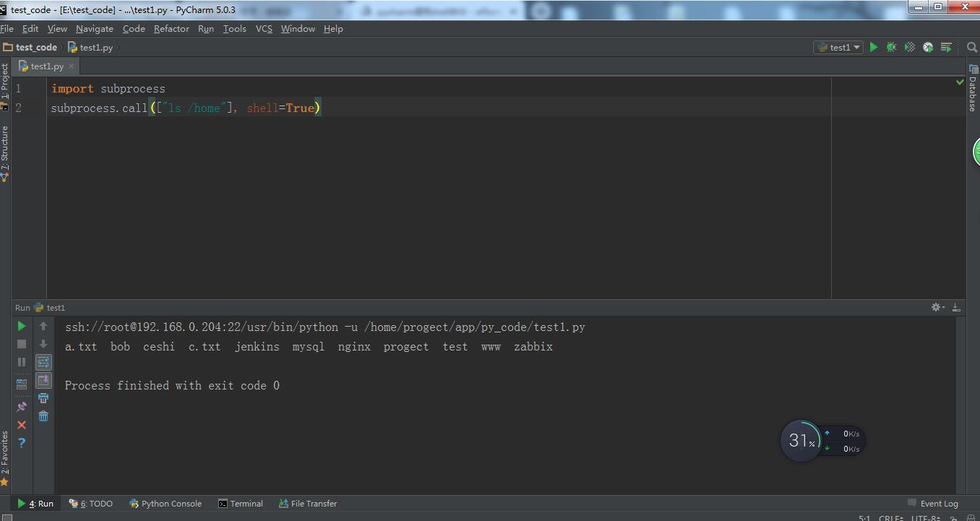Viewport: 980px width, 521px height.
Task: Open the Run panel gear settings dropdown
Action: 937,307
